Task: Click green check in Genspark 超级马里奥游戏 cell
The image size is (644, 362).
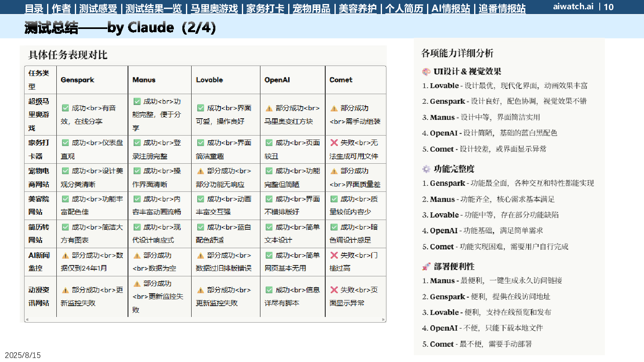Action: click(65, 108)
